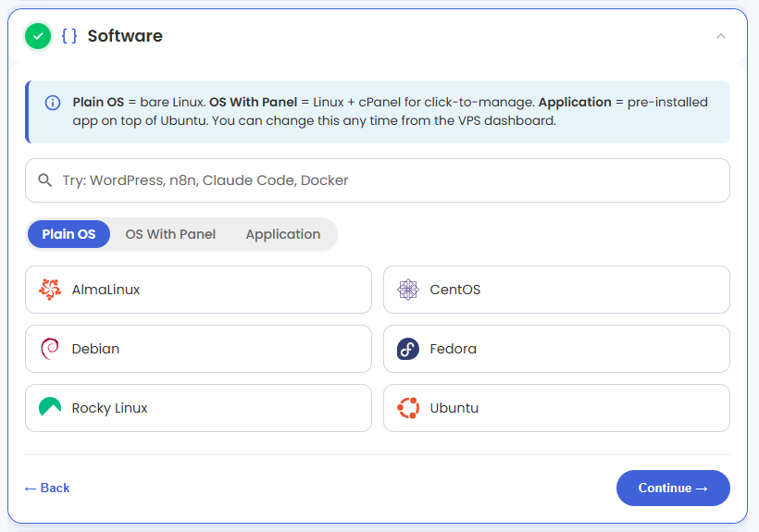The width and height of the screenshot is (759, 532).
Task: Click the Continue button
Action: pyautogui.click(x=673, y=488)
